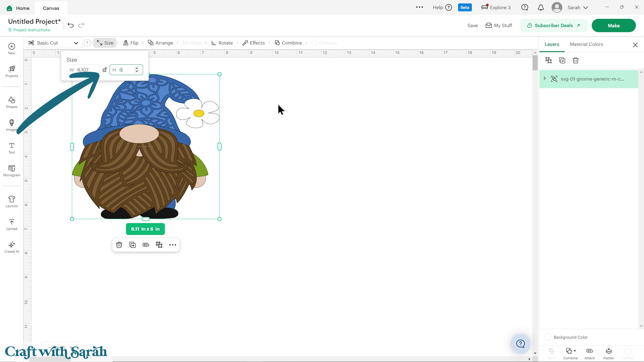The image size is (644, 362).
Task: Open more options in floating toolbar
Action: coord(173,245)
